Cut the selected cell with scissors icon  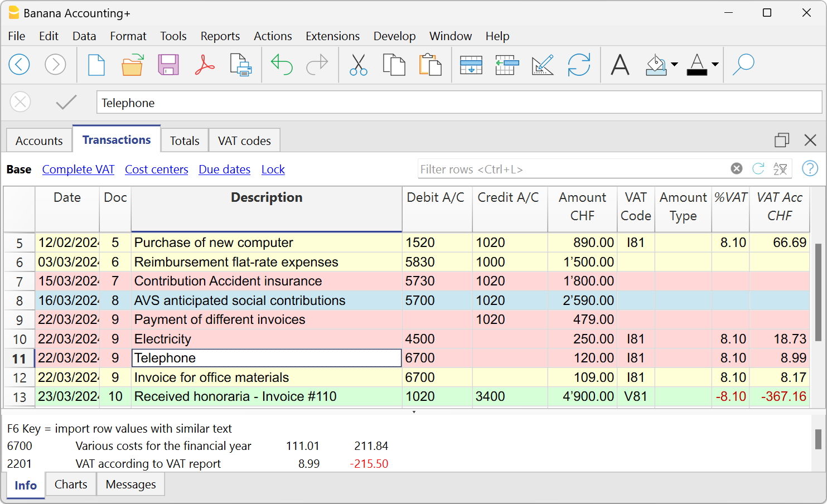[359, 65]
